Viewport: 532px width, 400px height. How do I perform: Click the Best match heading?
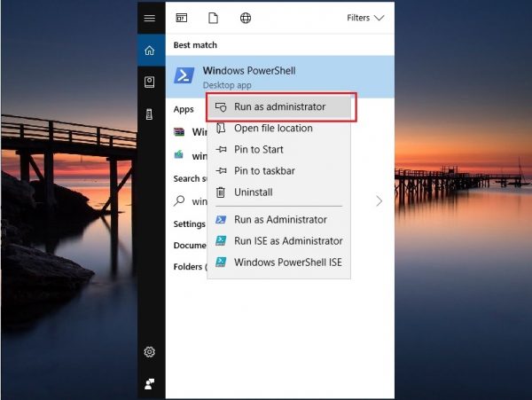tap(195, 45)
